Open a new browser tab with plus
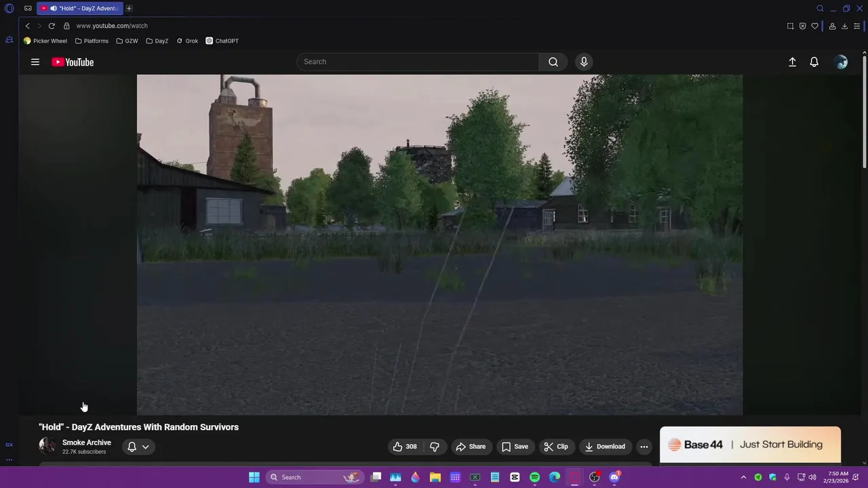The image size is (868, 488). point(129,8)
